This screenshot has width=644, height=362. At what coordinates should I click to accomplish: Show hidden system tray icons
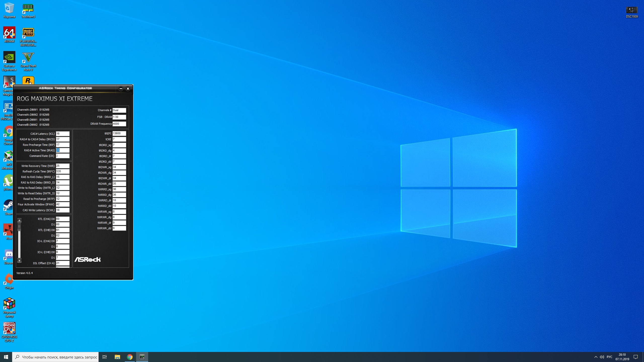click(596, 357)
